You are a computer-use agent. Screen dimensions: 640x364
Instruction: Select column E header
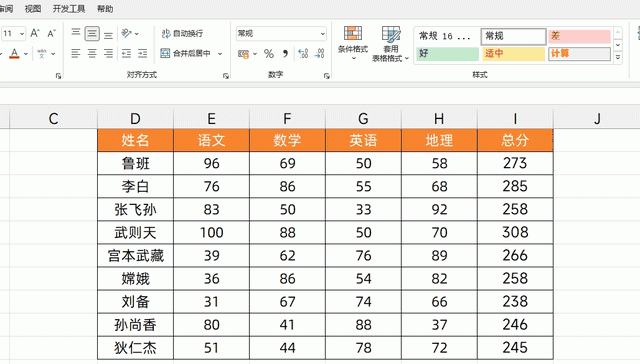(211, 118)
